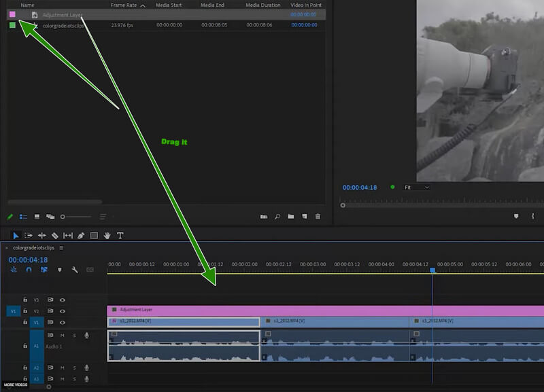Image resolution: width=544 pixels, height=392 pixels.
Task: Click the pink Adjustment Layer label swatch
Action: point(12,14)
